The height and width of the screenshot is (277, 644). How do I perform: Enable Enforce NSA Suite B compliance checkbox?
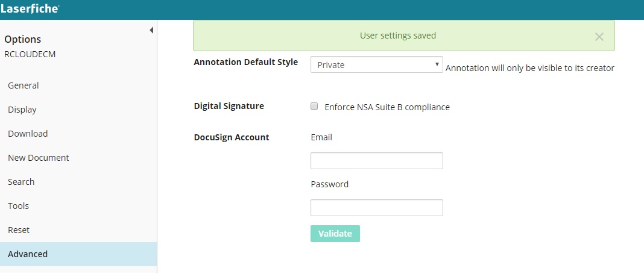314,107
